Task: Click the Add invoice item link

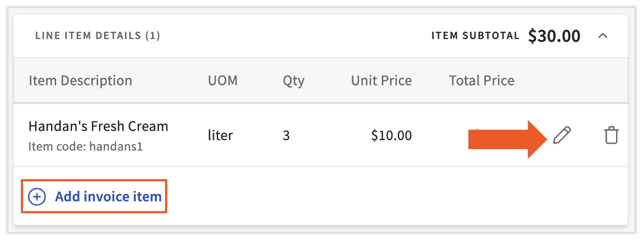Action: [108, 197]
